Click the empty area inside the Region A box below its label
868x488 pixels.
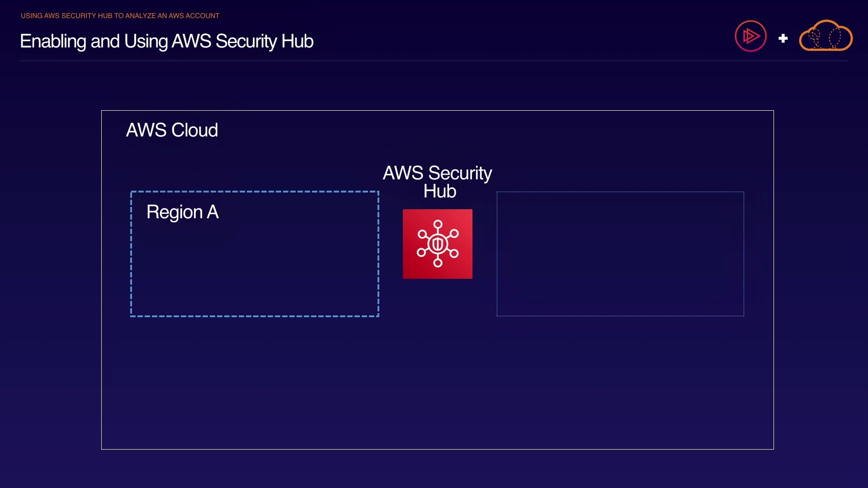point(255,271)
